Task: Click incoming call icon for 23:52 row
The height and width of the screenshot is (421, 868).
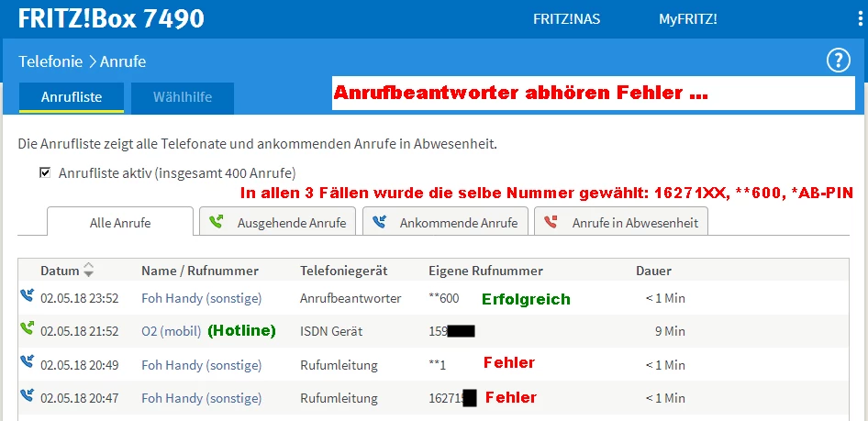Action: coord(27,295)
